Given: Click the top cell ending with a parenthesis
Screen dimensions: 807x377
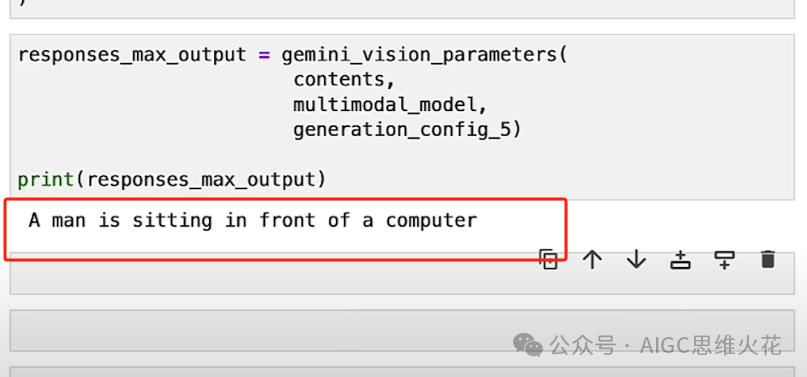Looking at the screenshot, I should pyautogui.click(x=402, y=9).
